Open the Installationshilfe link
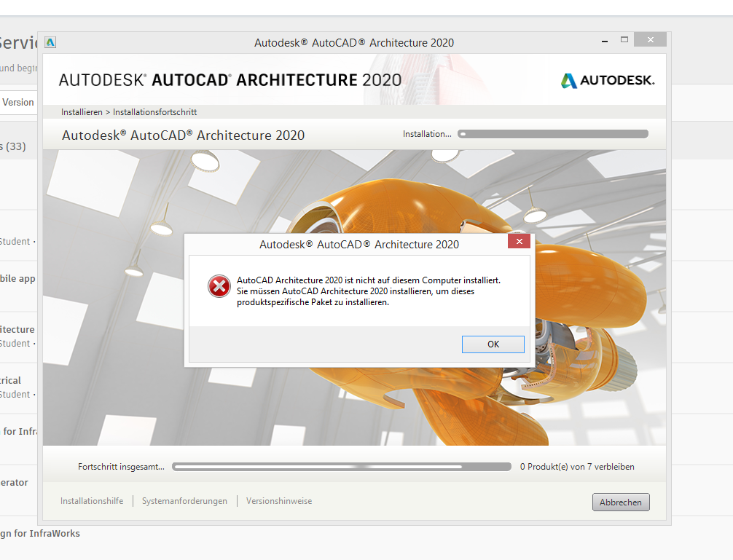 click(92, 501)
